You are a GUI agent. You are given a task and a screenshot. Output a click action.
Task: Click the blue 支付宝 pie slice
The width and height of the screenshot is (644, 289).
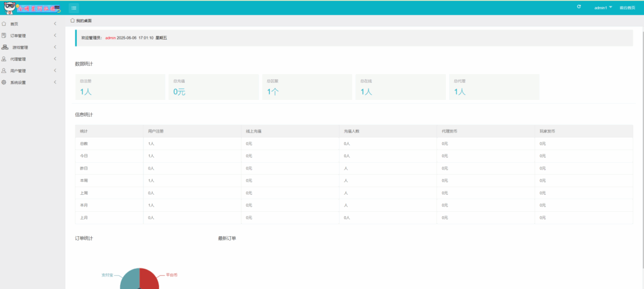129,280
